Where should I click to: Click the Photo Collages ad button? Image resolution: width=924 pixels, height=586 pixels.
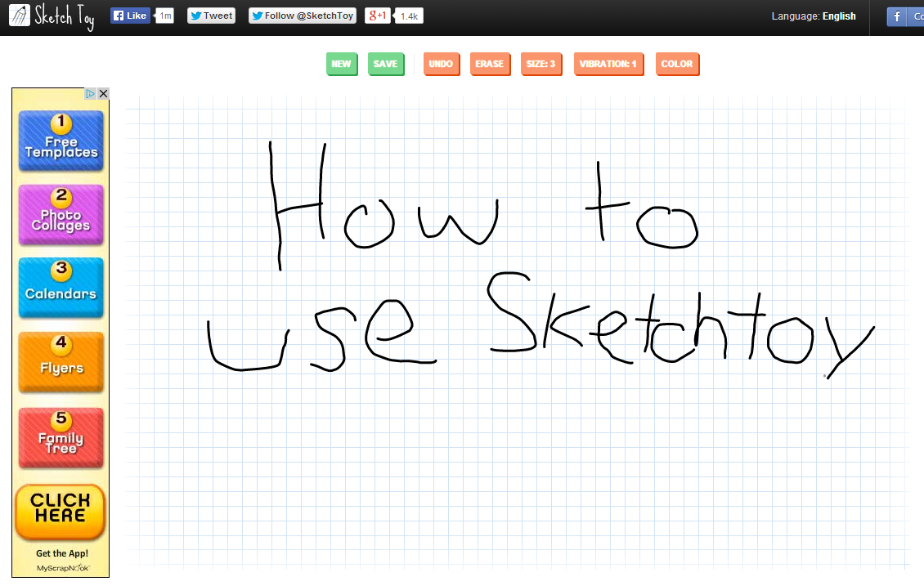[x=61, y=215]
